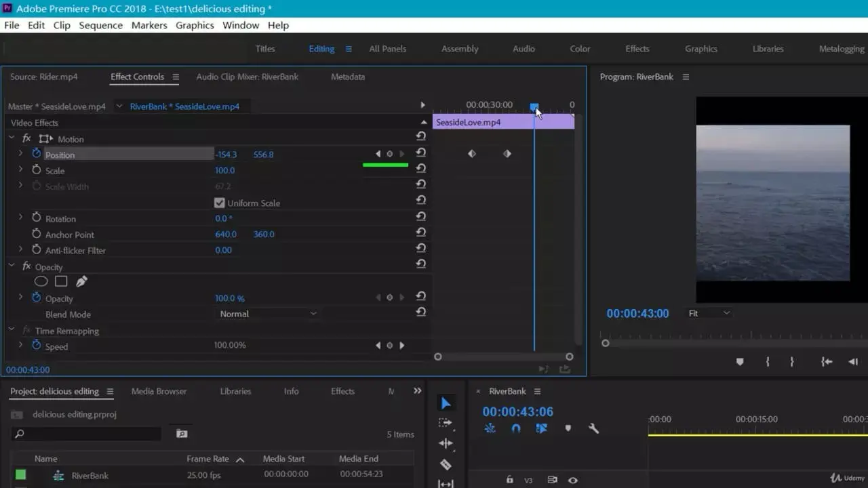The image size is (868, 488).
Task: Collapse the Motion effect group
Action: pos(12,138)
